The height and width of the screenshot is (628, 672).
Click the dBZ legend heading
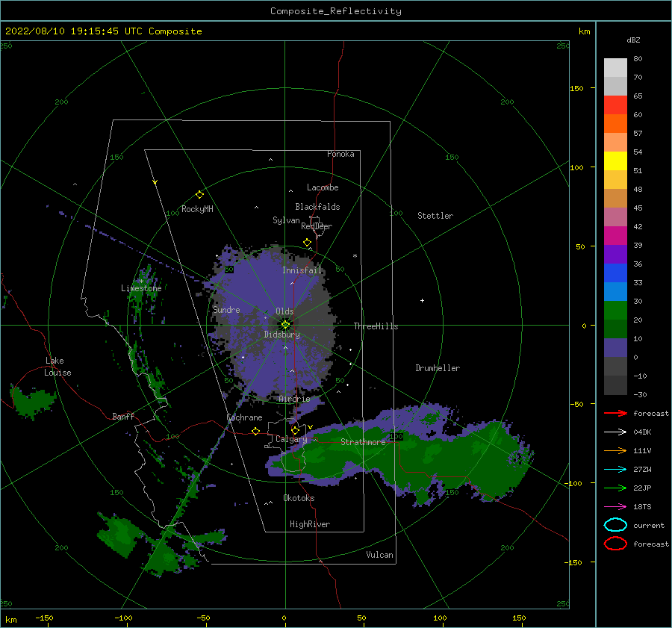(x=633, y=40)
